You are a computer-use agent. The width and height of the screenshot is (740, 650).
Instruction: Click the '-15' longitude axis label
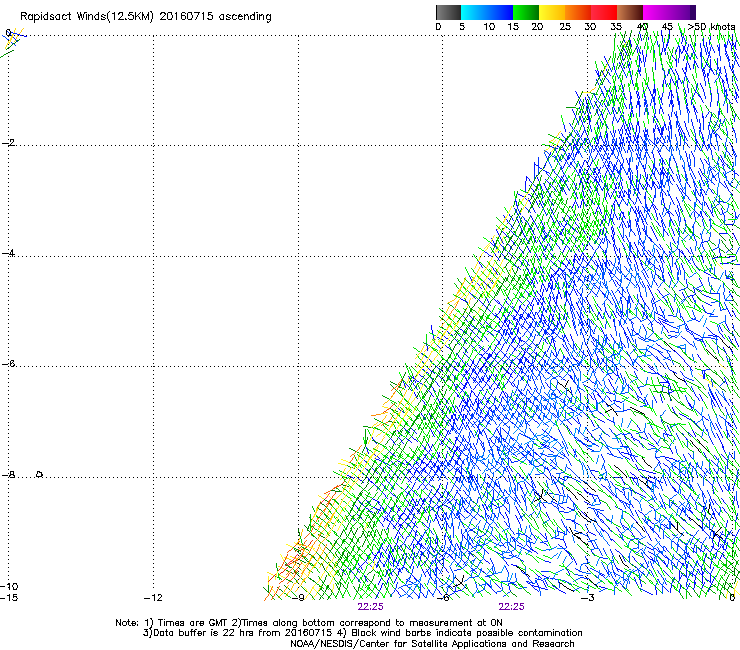click(9, 598)
